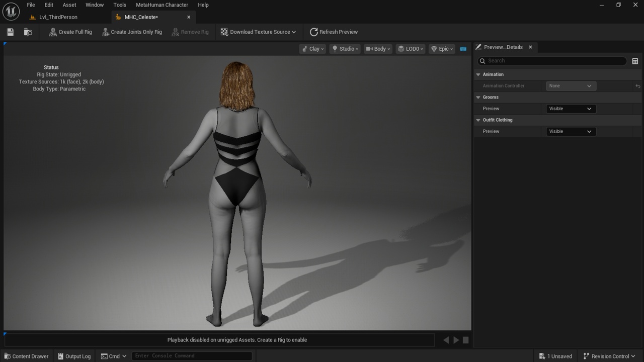Screen dimensions: 644x362
Task: Open the Edit menu
Action: (x=49, y=5)
